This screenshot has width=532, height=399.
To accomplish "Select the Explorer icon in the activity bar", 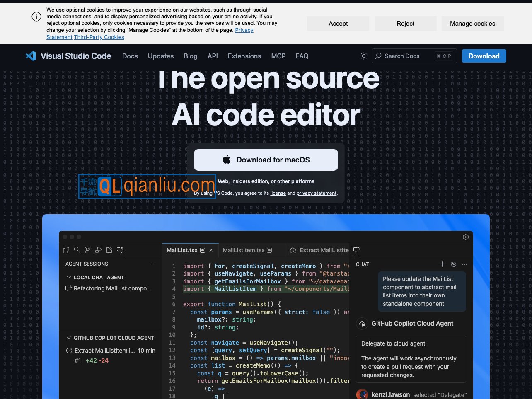I will (66, 250).
